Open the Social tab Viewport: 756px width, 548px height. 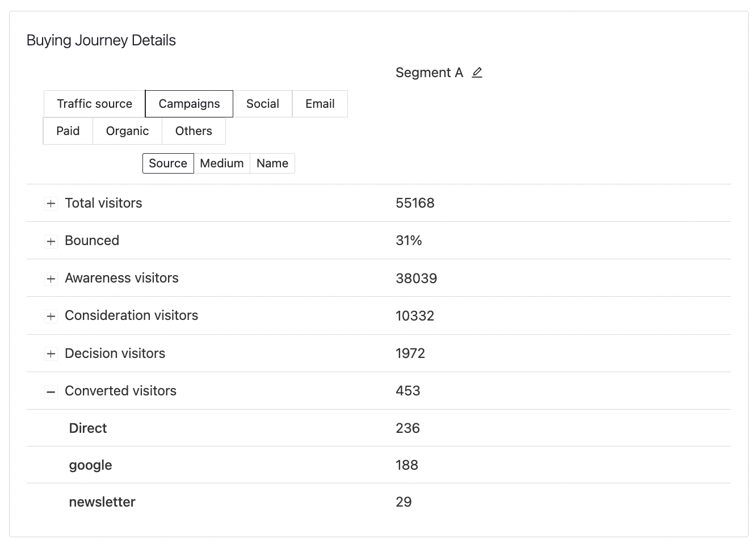click(x=262, y=104)
